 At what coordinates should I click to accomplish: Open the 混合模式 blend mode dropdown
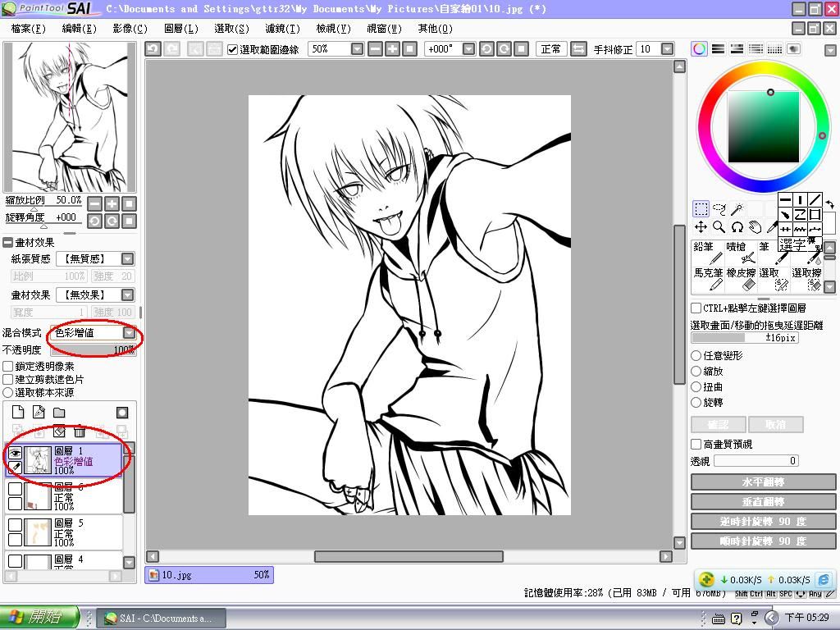pyautogui.click(x=129, y=333)
